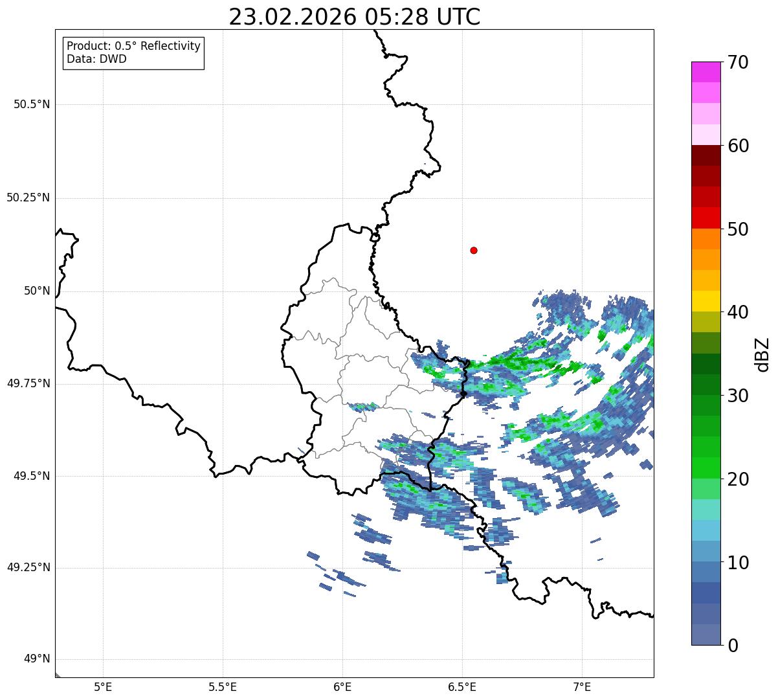Image resolution: width=778 pixels, height=700 pixels.
Task: Click the colorbar 30 tick label
Action: [738, 396]
